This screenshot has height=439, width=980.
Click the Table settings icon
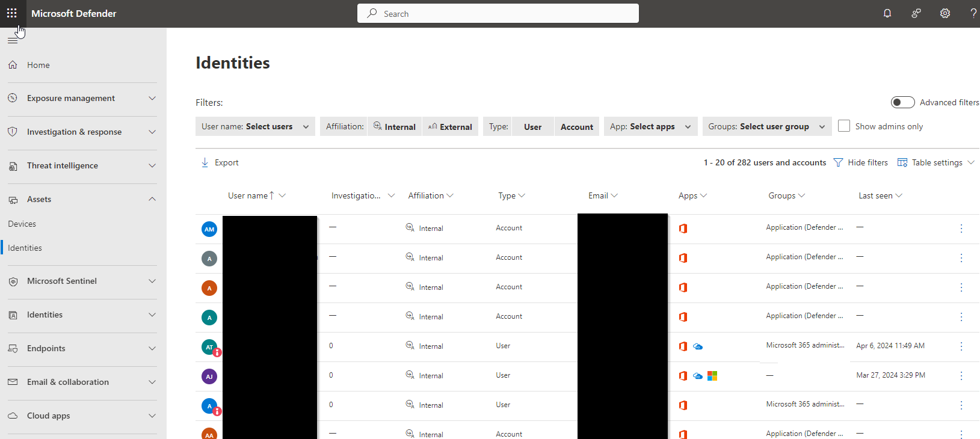(902, 162)
